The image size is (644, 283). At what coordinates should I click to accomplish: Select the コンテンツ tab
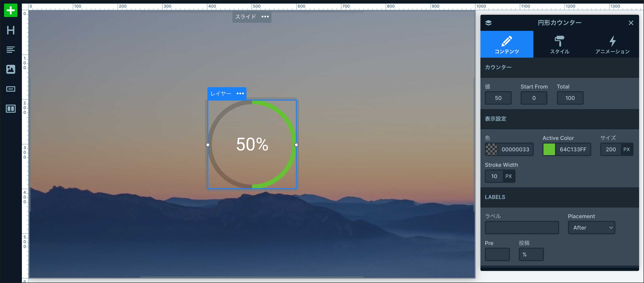pos(507,44)
